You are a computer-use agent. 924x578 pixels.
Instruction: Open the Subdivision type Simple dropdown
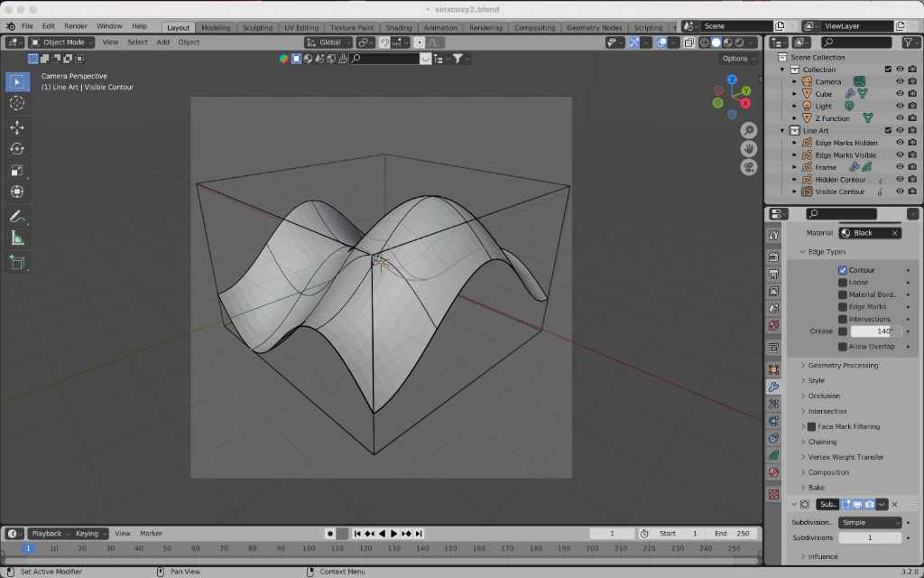pyautogui.click(x=870, y=523)
